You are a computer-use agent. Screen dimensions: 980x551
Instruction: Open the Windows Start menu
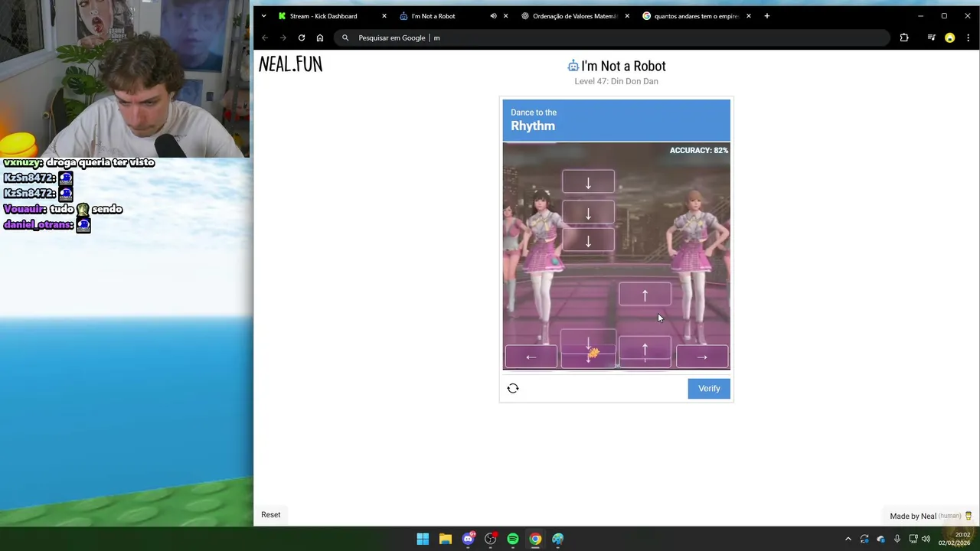pos(423,539)
